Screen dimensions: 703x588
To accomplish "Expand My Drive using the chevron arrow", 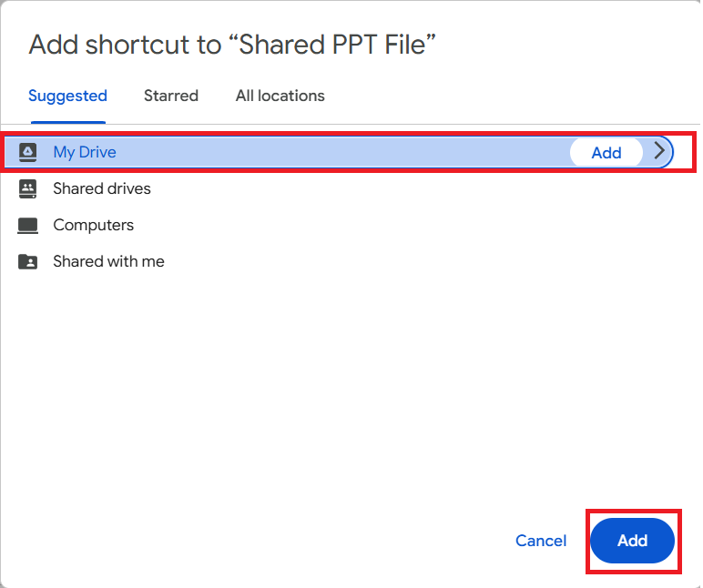I will (660, 152).
